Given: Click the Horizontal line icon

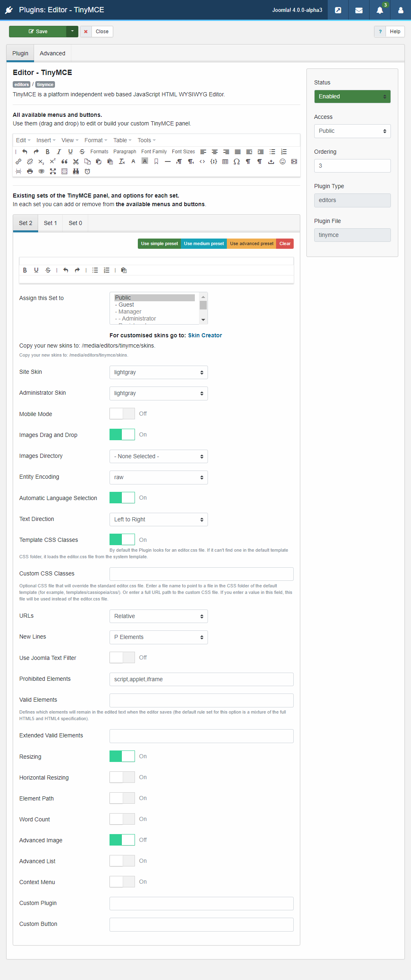Looking at the screenshot, I should pyautogui.click(x=168, y=161).
